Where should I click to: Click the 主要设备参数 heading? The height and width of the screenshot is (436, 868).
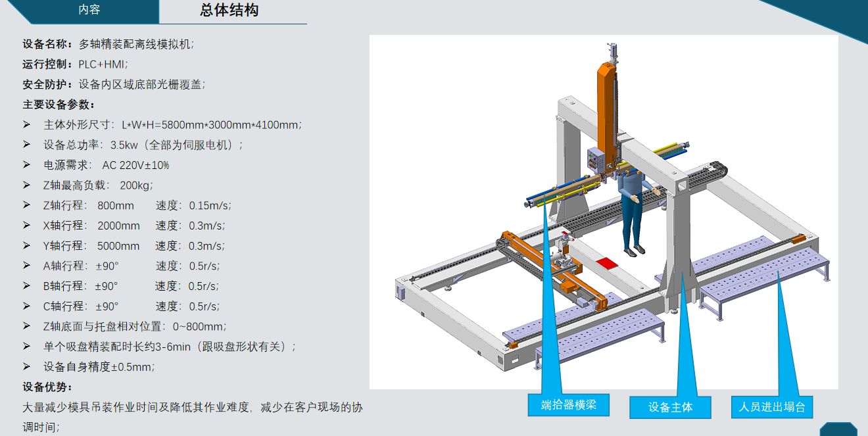click(59, 105)
